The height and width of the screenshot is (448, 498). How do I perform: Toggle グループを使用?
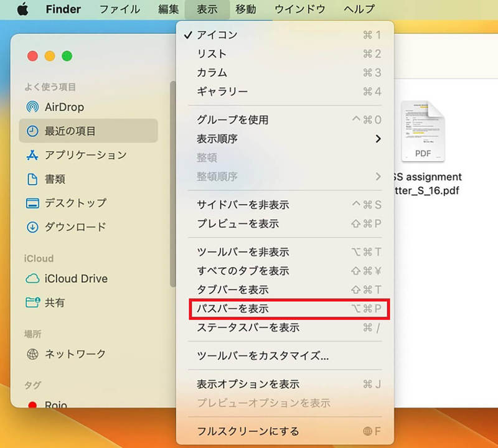285,119
